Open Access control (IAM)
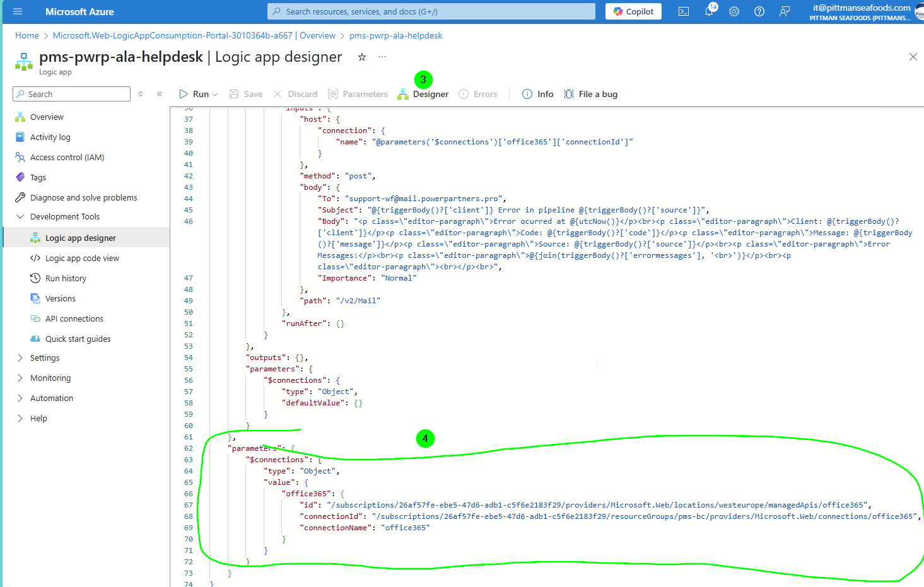Viewport: 924px width, 587px height. point(67,157)
